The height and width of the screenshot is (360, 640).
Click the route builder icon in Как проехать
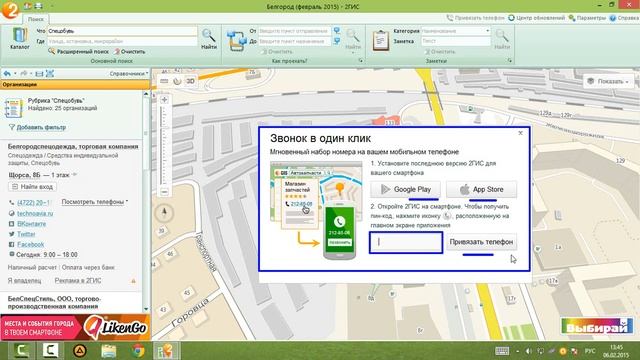click(x=236, y=41)
